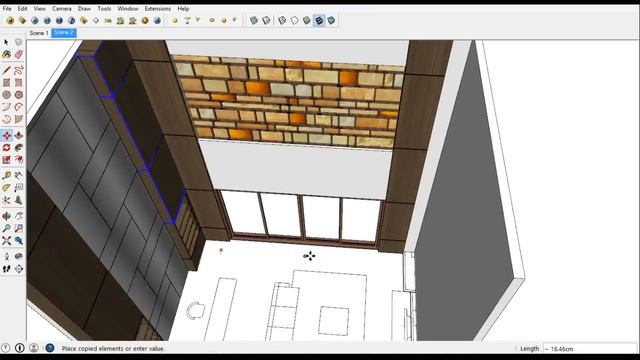The image size is (640, 360).
Task: Open the Extensions menu
Action: click(x=158, y=8)
